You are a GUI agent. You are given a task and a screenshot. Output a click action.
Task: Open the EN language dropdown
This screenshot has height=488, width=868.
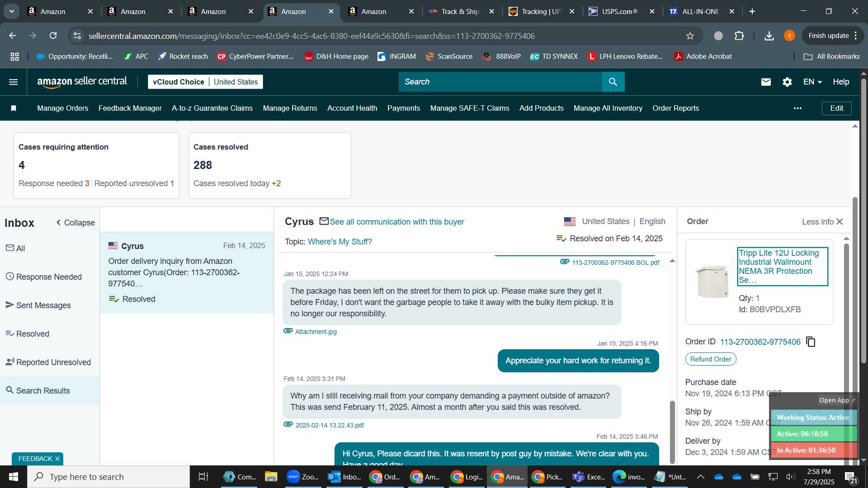(812, 82)
